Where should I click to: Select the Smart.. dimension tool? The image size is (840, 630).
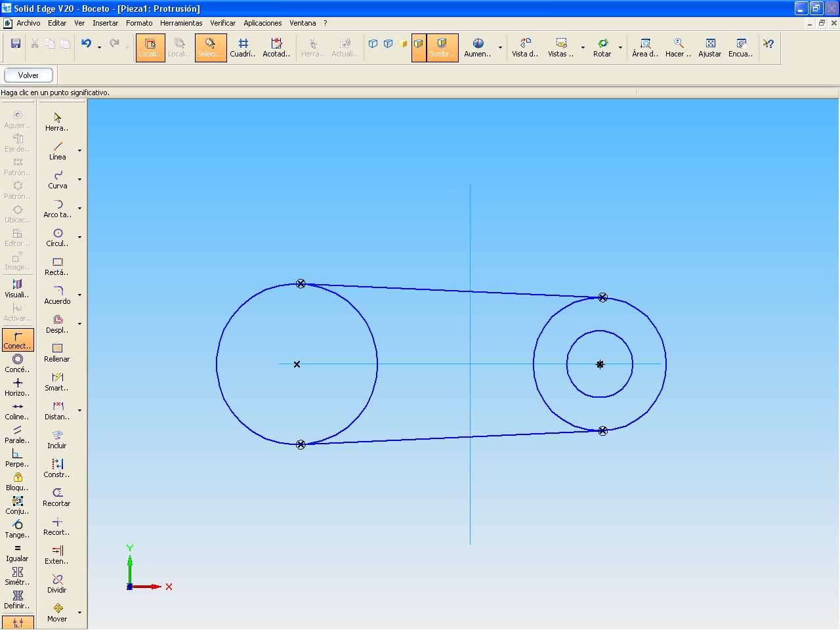pyautogui.click(x=57, y=382)
